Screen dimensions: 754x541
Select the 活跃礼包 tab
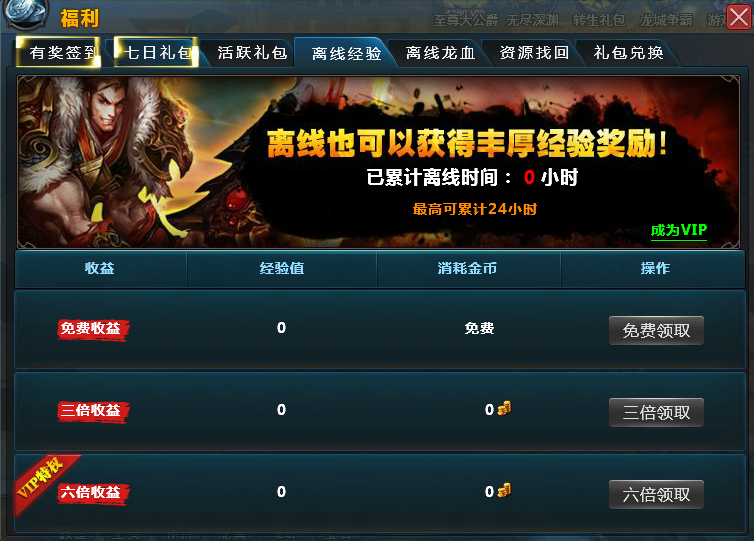coord(252,52)
